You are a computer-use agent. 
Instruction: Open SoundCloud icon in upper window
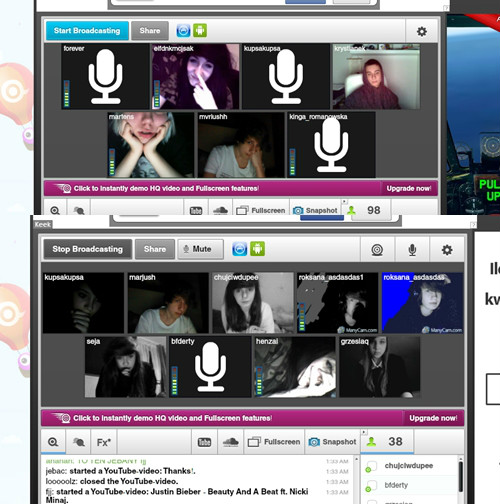click(220, 210)
